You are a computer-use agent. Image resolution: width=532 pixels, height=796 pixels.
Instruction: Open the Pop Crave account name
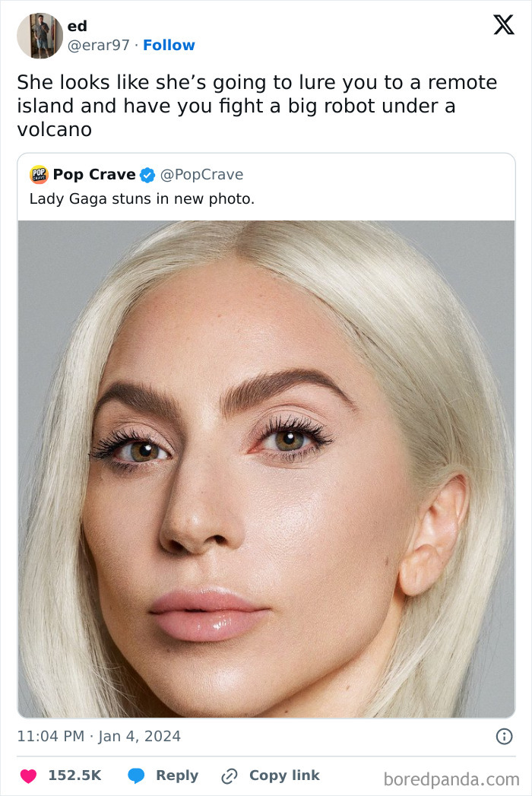click(x=93, y=175)
